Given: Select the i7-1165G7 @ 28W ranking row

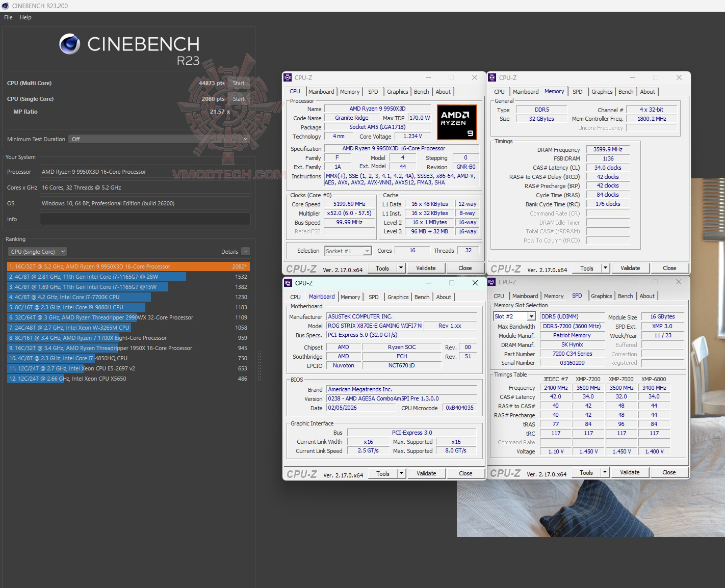Looking at the screenshot, I should tap(128, 277).
